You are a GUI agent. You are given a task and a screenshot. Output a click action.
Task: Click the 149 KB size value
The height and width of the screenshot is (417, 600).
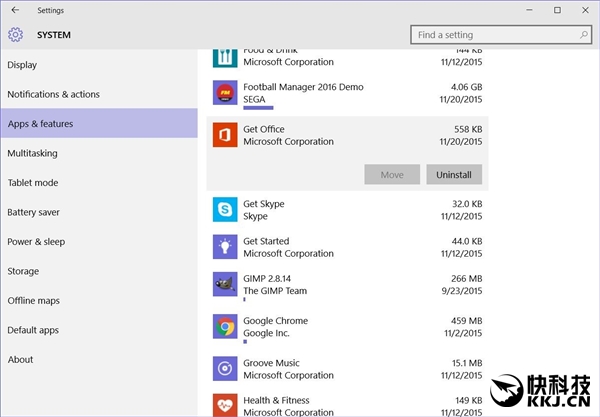[469, 400]
